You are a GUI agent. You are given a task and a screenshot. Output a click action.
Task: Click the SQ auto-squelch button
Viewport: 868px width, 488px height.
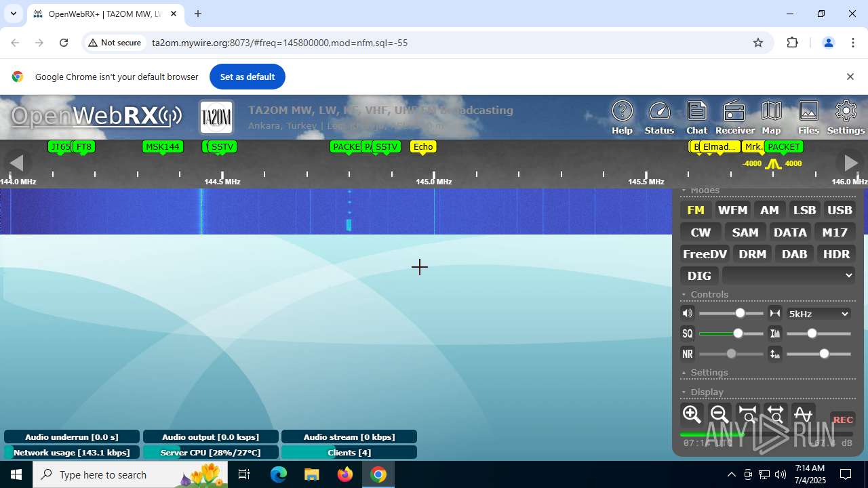(x=688, y=333)
